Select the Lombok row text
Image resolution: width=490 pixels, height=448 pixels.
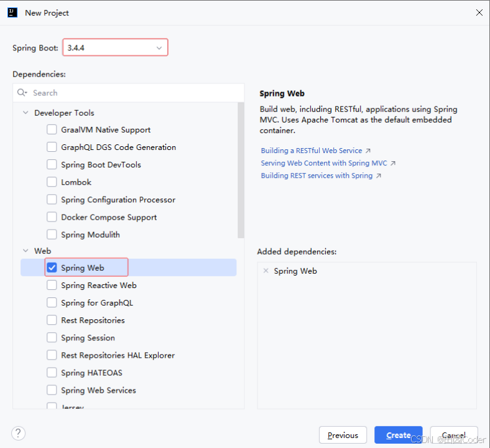[x=76, y=182]
